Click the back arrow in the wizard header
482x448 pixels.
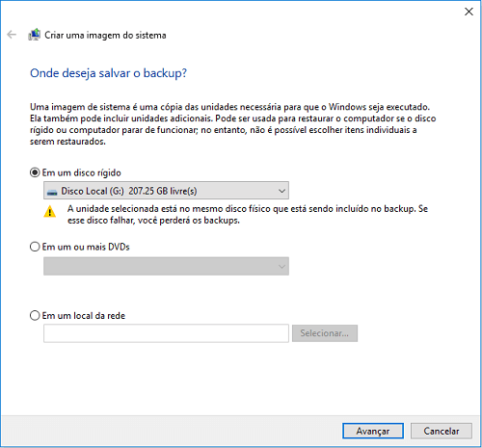12,35
